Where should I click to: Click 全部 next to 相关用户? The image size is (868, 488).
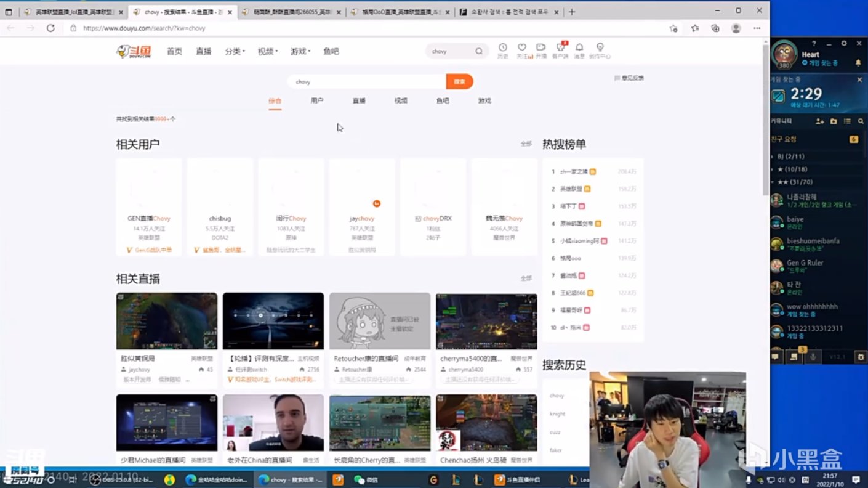pos(526,144)
